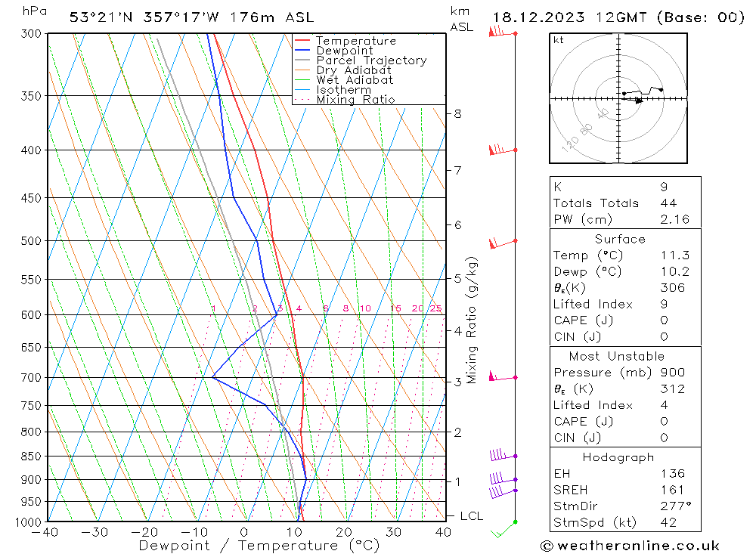This screenshot has width=756, height=554.
Task: Click the pink wind barb at 700 hPa
Action: 503,376
